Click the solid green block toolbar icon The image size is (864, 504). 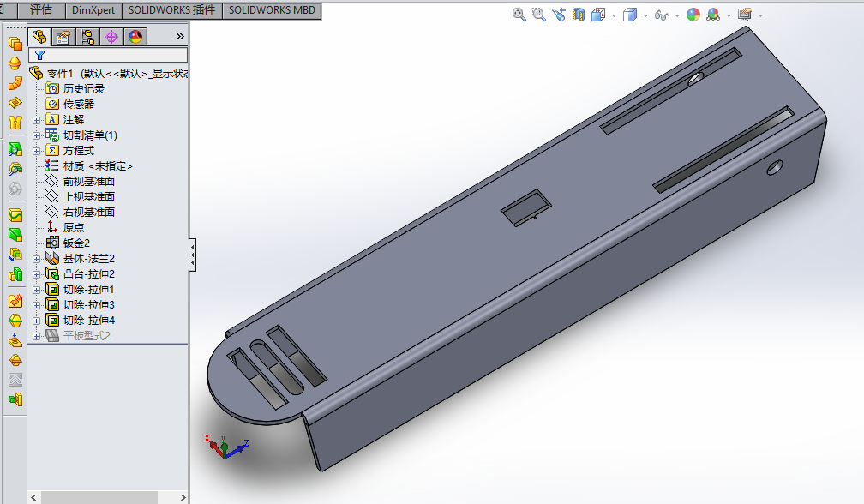pos(15,235)
